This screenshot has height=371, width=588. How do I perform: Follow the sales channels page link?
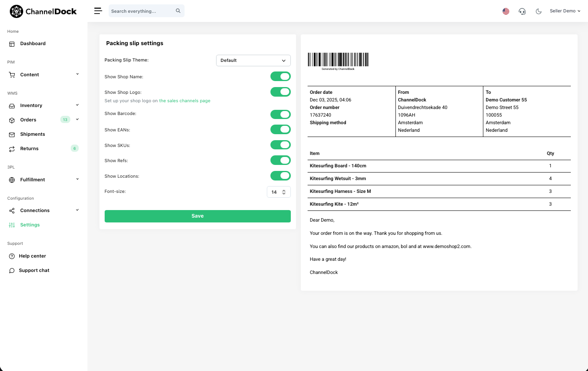pos(185,101)
